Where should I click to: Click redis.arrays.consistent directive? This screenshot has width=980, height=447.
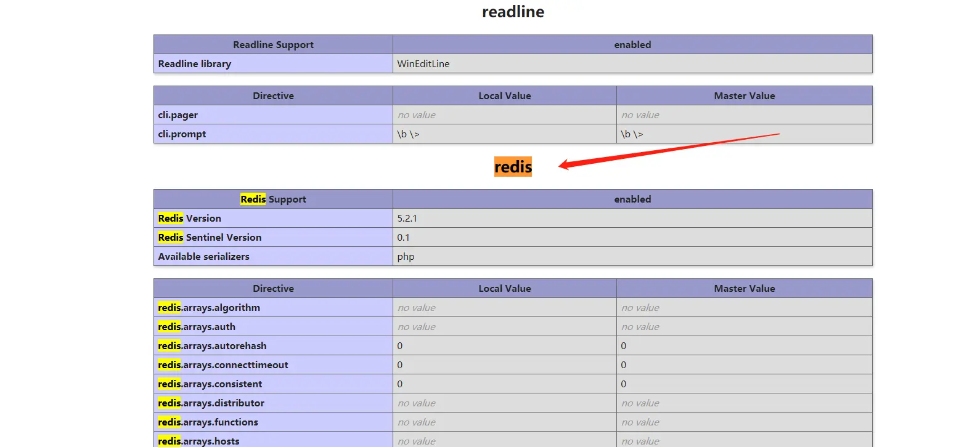(210, 384)
